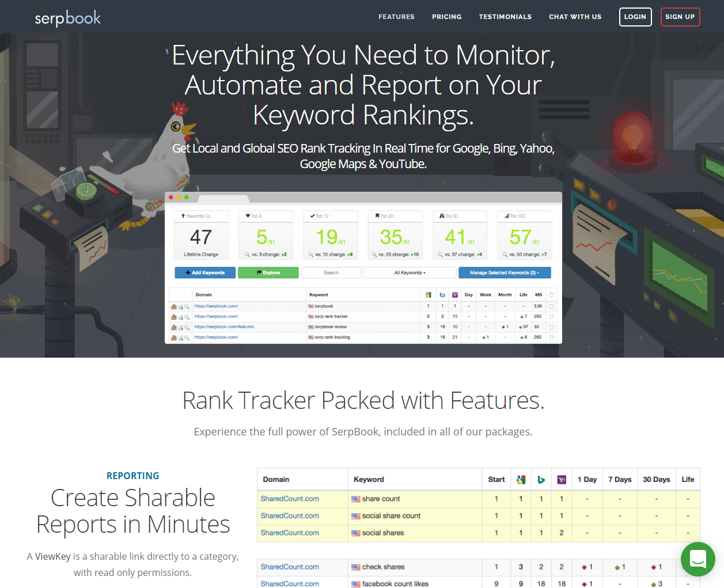724x588 pixels.
Task: Click the Google icon in report table header
Action: pos(521,479)
